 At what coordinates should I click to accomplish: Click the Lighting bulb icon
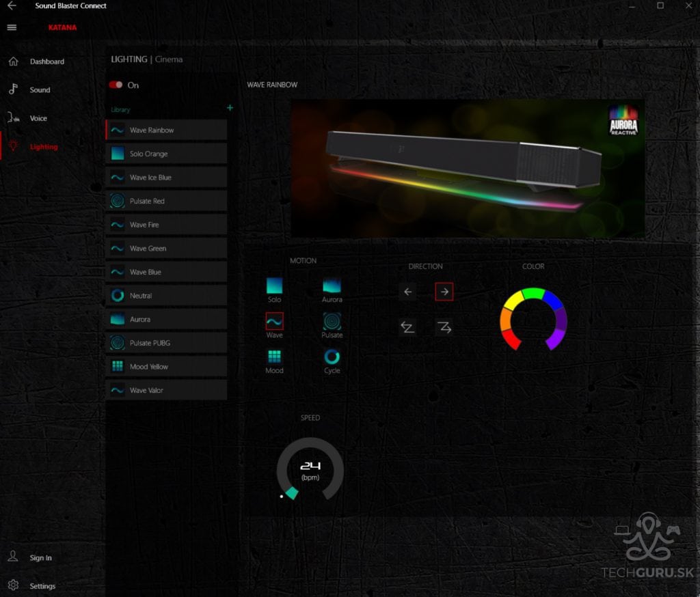(14, 145)
